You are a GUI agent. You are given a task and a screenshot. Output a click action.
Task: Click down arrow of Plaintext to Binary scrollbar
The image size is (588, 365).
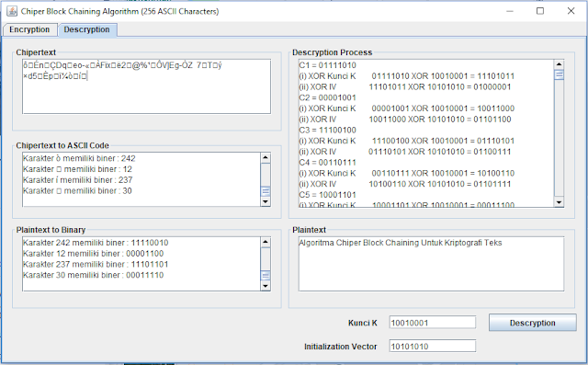[266, 286]
